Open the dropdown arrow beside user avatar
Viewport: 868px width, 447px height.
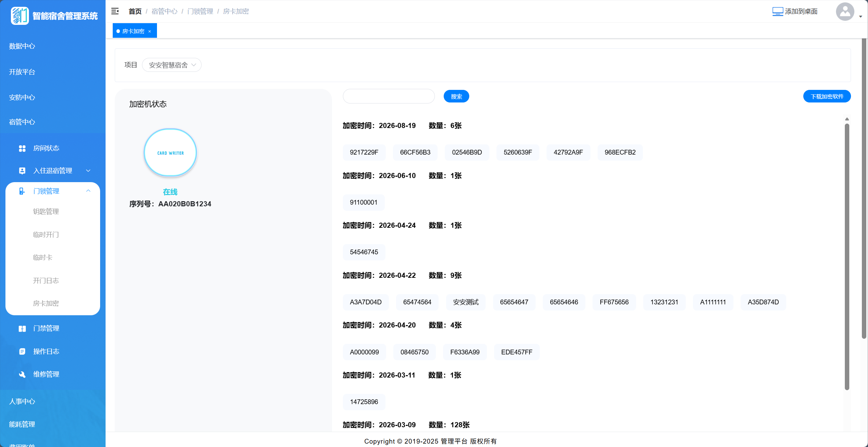[x=861, y=17]
